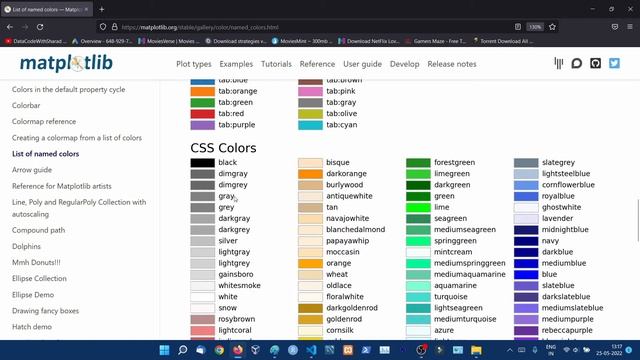Open Tutorials in navigation bar
This screenshot has width=640, height=360.
tap(276, 64)
